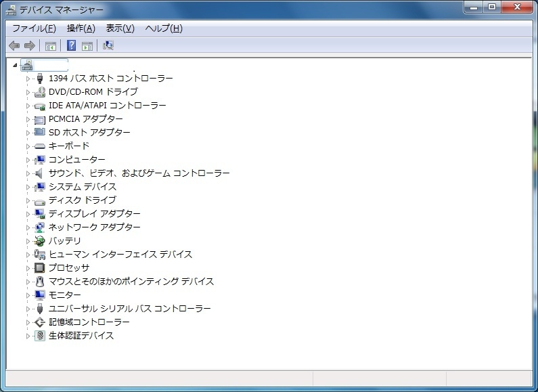Click the プロセッサ chip icon

[40, 267]
